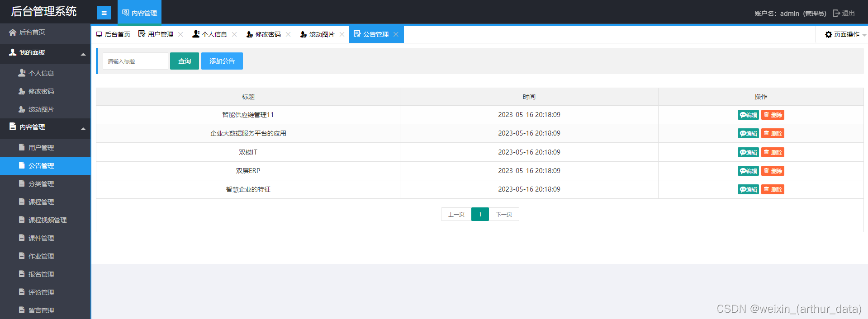
Task: Edit the 智慧企业的特征 announcement
Action: pos(748,189)
